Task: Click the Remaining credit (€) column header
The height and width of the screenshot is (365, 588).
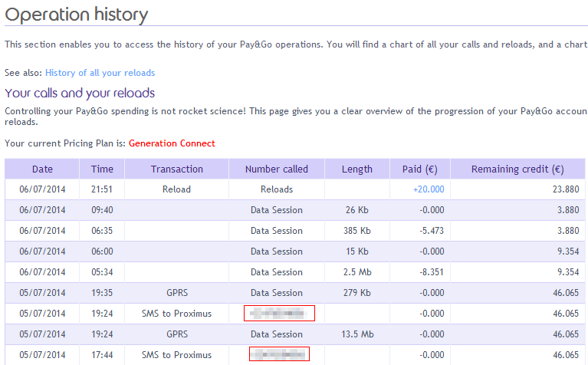Action: (517, 169)
